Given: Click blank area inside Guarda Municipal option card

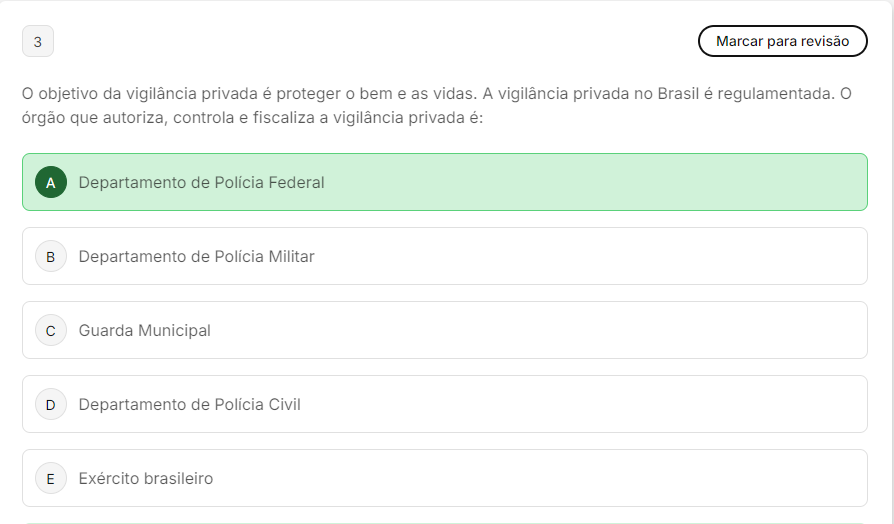Looking at the screenshot, I should (600, 330).
